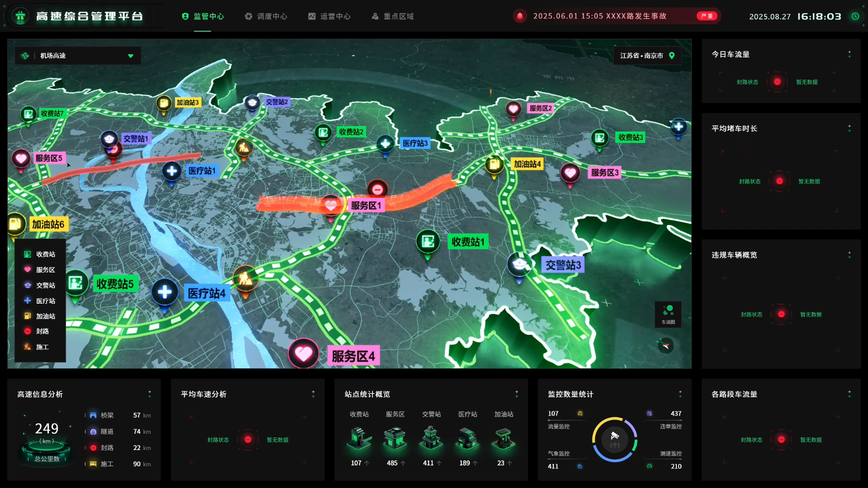Click the clock icon beside the time
The image size is (868, 488).
click(x=855, y=16)
